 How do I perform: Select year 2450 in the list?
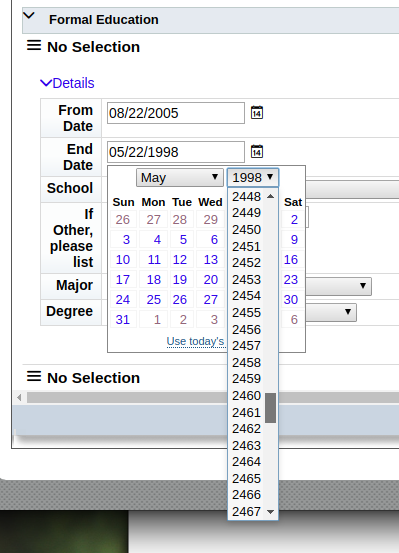pos(246,230)
